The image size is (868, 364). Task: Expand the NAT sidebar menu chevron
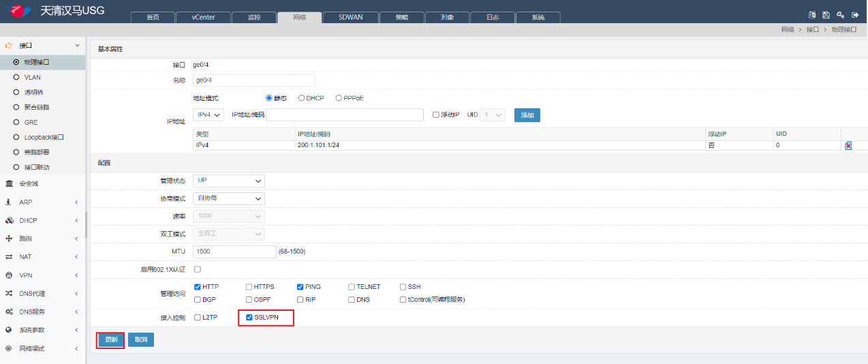coord(76,257)
